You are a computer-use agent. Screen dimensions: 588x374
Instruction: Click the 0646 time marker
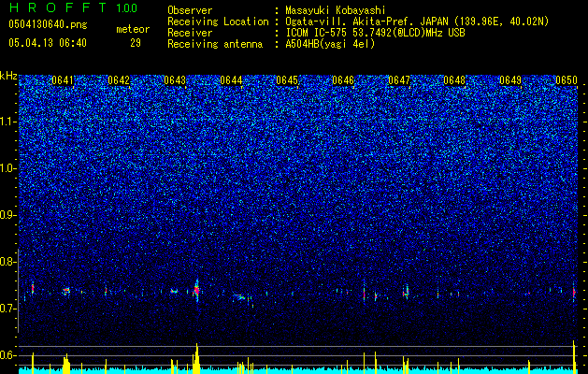coord(343,80)
